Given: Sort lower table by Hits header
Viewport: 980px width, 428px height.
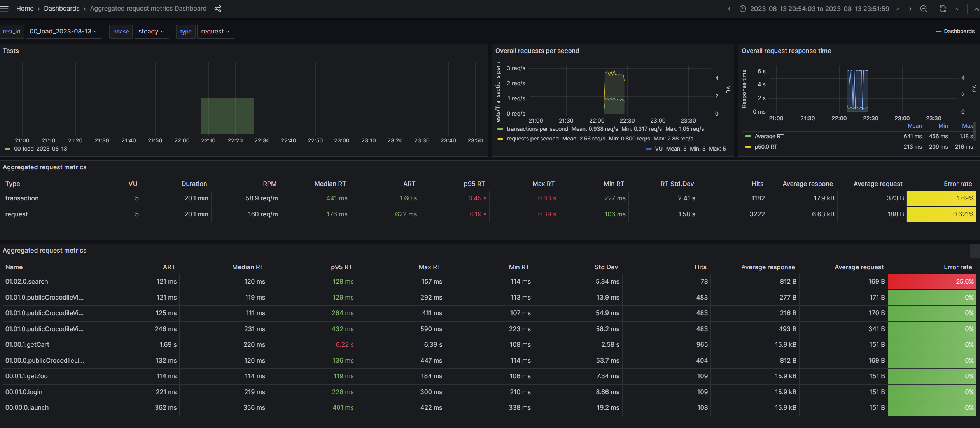Looking at the screenshot, I should [700, 267].
